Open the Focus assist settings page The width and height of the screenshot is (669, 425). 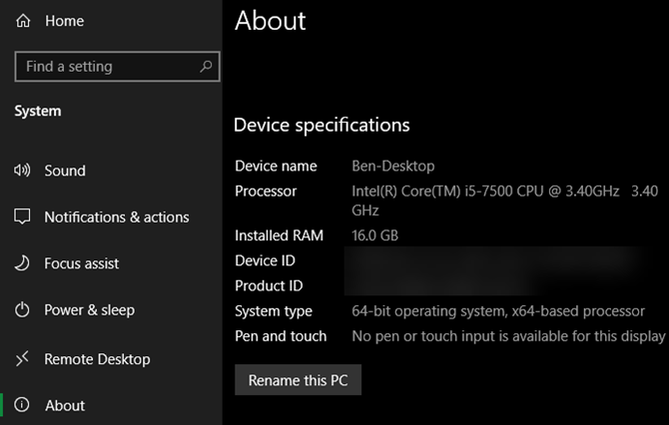[81, 264]
